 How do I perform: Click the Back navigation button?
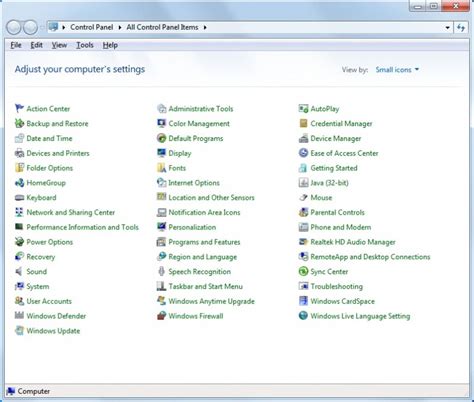[14, 27]
